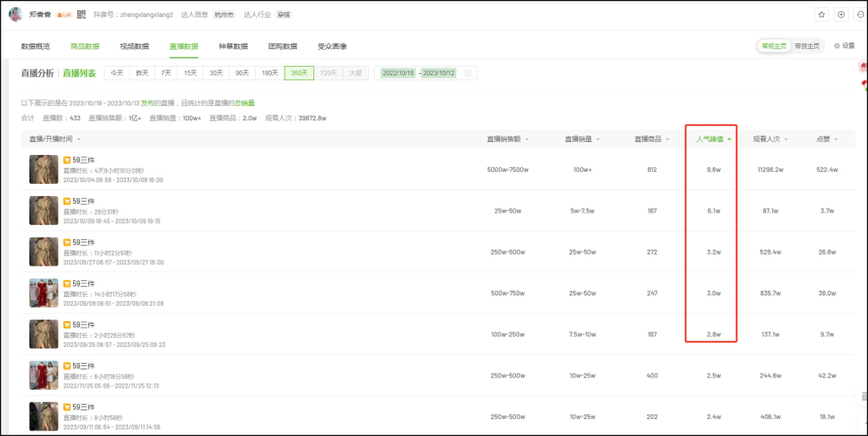This screenshot has width=868, height=436.
Task: Open the QR code icon beside Lv6
Action: tap(81, 14)
